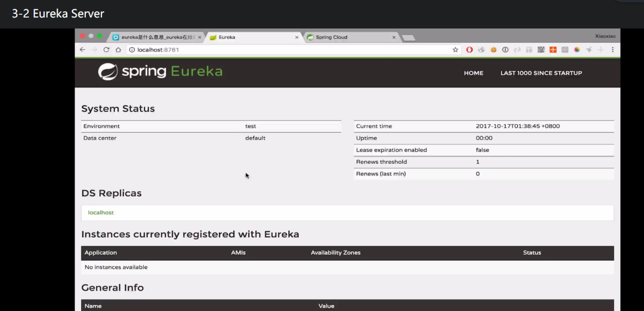Click the Value column header
Viewport: 644px width, 311px height.
(326, 306)
